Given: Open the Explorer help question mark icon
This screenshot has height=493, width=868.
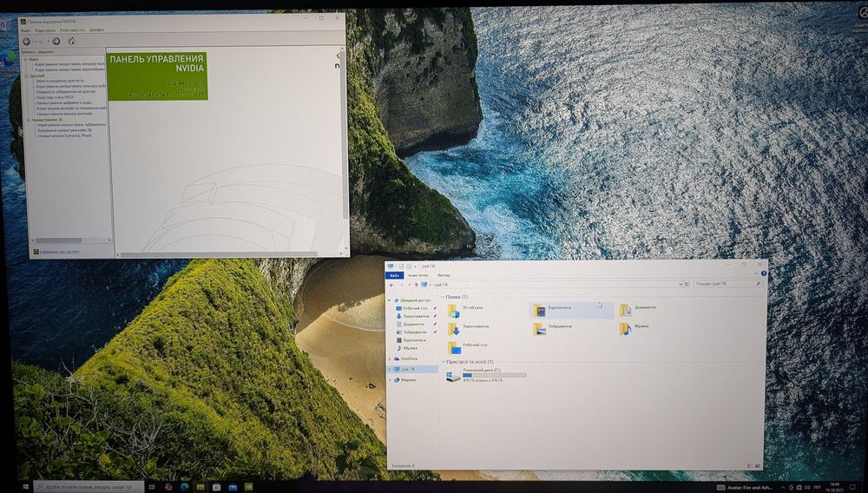Looking at the screenshot, I should (x=763, y=273).
